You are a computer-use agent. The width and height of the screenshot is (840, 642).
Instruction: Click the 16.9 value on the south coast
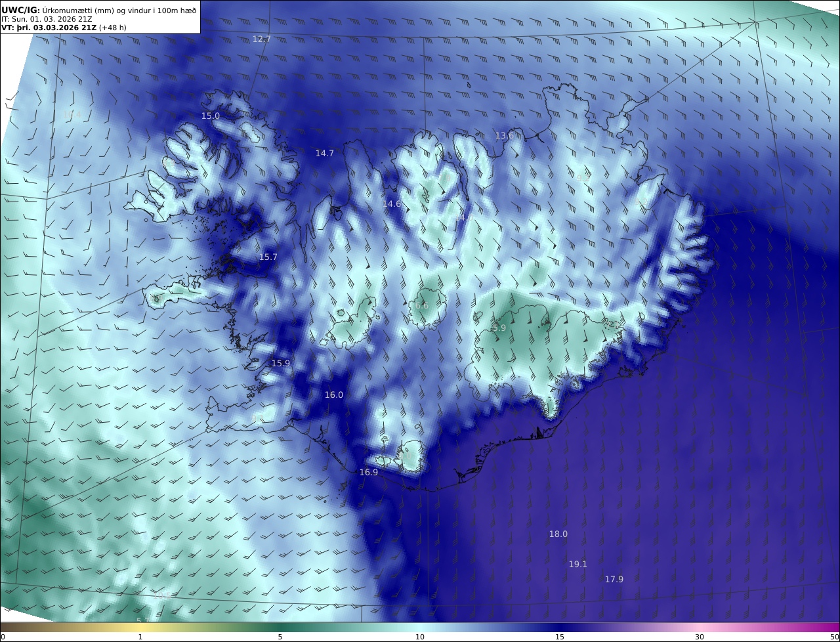(369, 473)
